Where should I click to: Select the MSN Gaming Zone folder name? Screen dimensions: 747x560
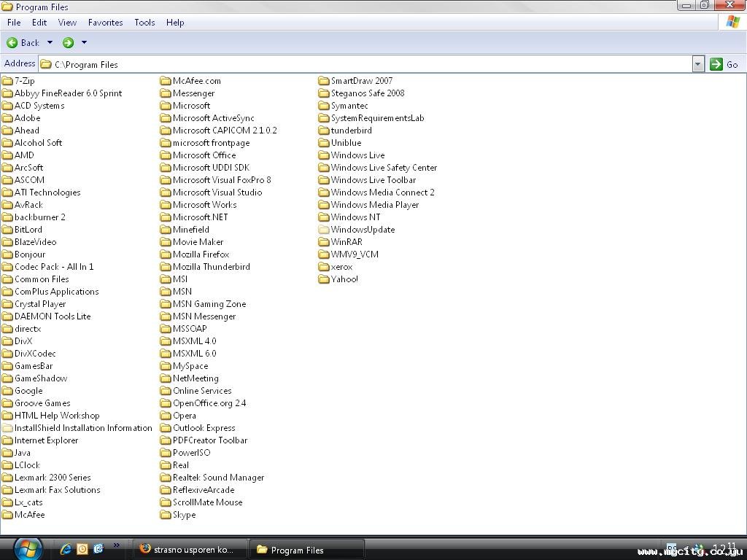coord(209,304)
